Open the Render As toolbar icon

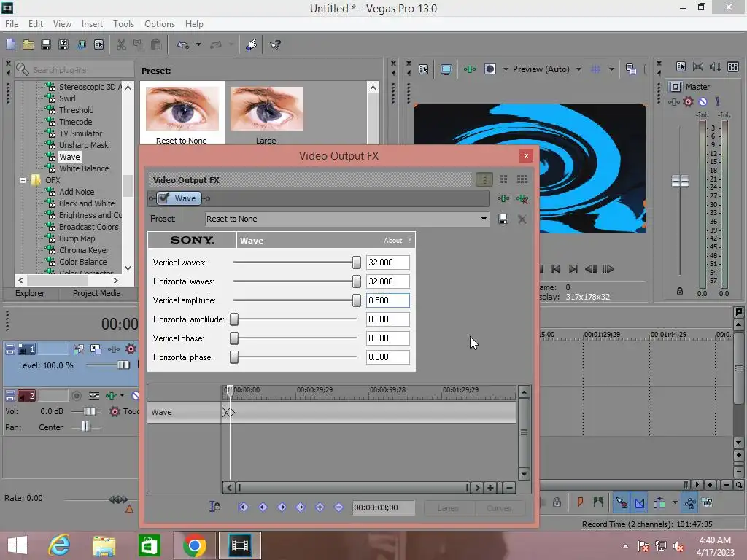pyautogui.click(x=81, y=44)
